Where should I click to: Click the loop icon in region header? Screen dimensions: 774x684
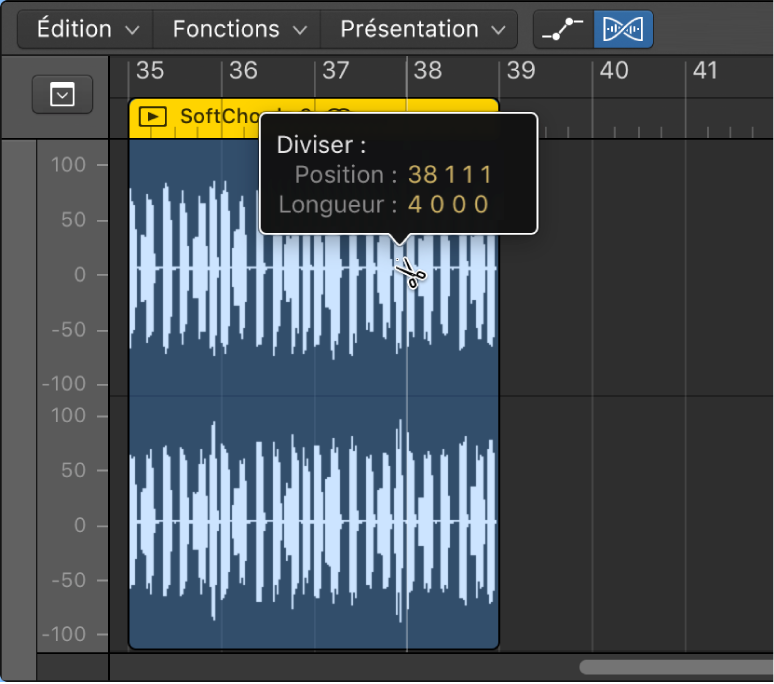(339, 111)
